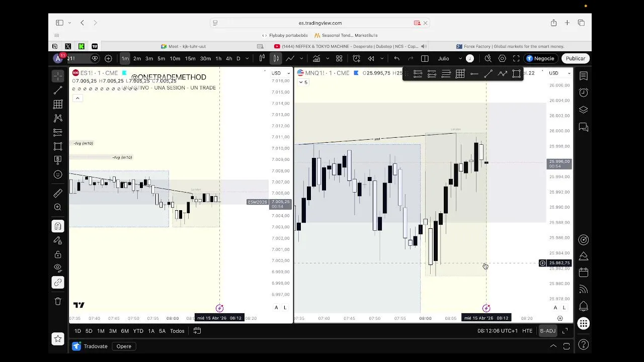The width and height of the screenshot is (644, 362).
Task: Delete drawings with trash icon
Action: click(x=58, y=301)
